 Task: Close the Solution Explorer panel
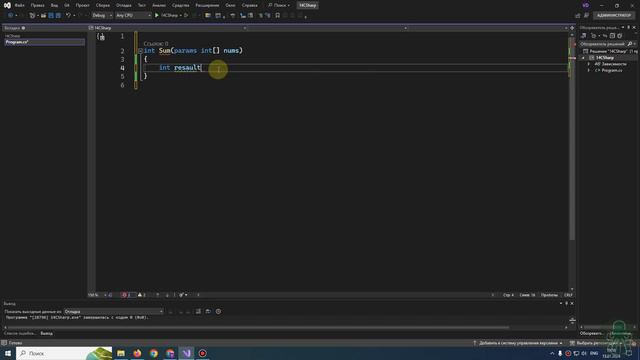pos(634,27)
